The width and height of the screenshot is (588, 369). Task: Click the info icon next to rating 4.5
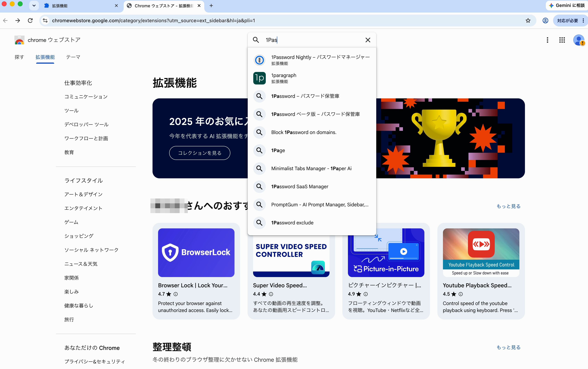point(461,294)
